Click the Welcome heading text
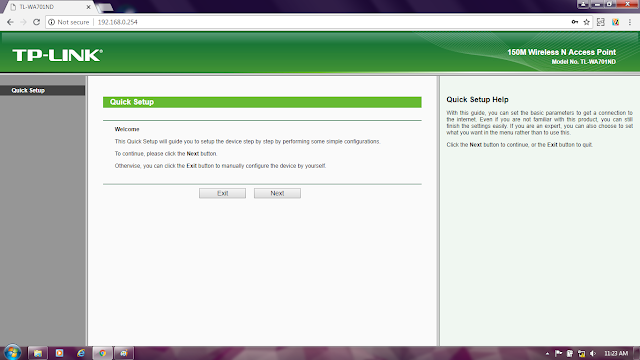Screen dimensions: 640x360 [127, 129]
